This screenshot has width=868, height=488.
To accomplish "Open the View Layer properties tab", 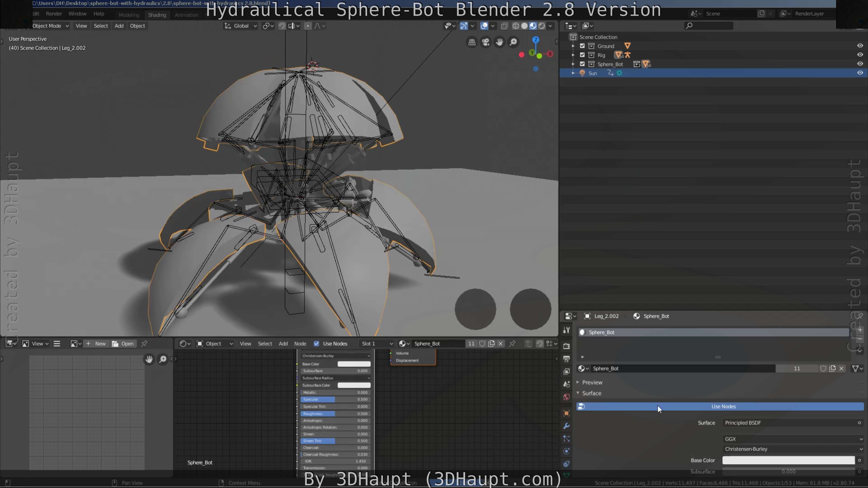I will point(566,371).
